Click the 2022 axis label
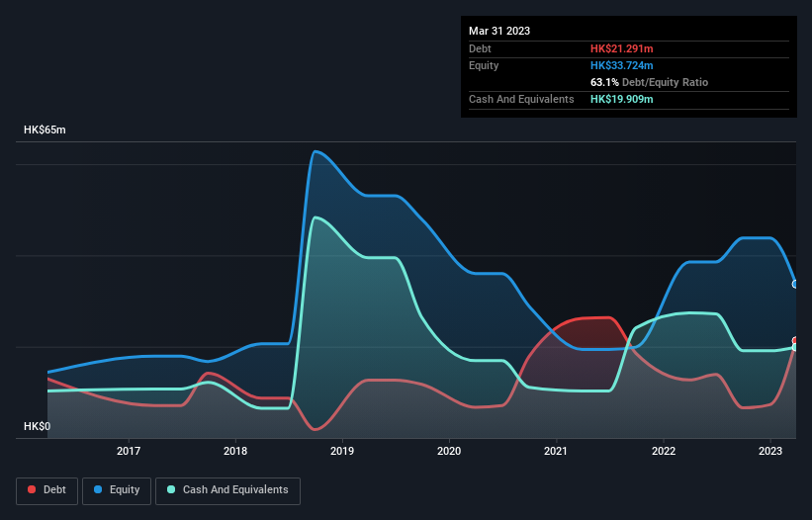Viewport: 812px width, 520px height. tap(664, 451)
